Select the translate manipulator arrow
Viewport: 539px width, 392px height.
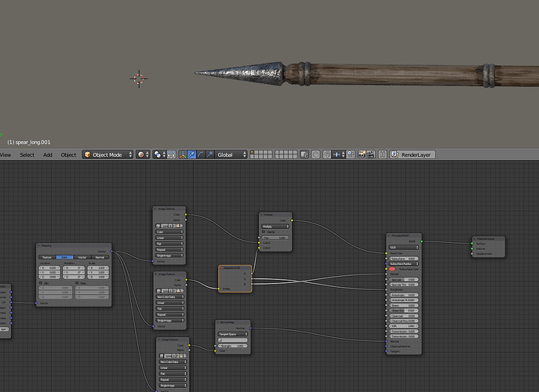point(191,154)
